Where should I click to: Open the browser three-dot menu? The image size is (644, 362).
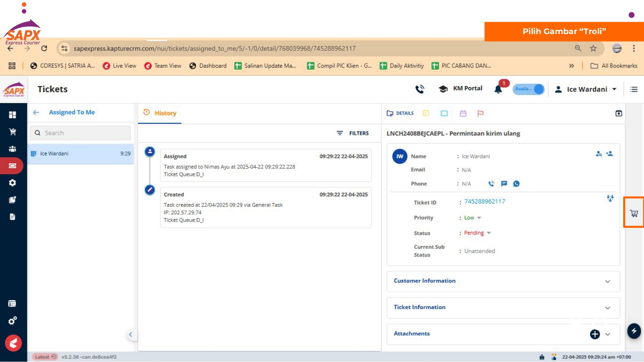click(x=634, y=48)
